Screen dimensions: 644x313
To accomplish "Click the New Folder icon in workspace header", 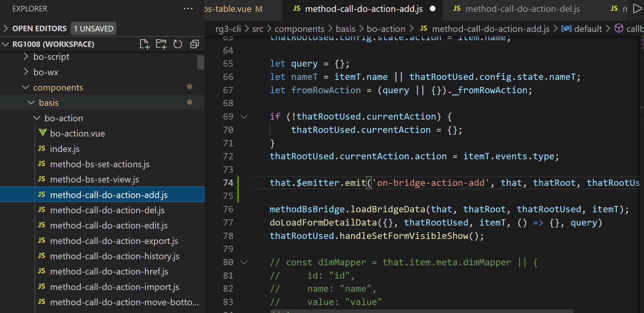I will tap(161, 44).
